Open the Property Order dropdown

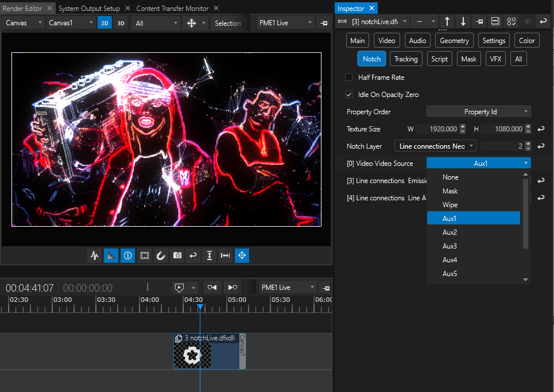tap(478, 112)
